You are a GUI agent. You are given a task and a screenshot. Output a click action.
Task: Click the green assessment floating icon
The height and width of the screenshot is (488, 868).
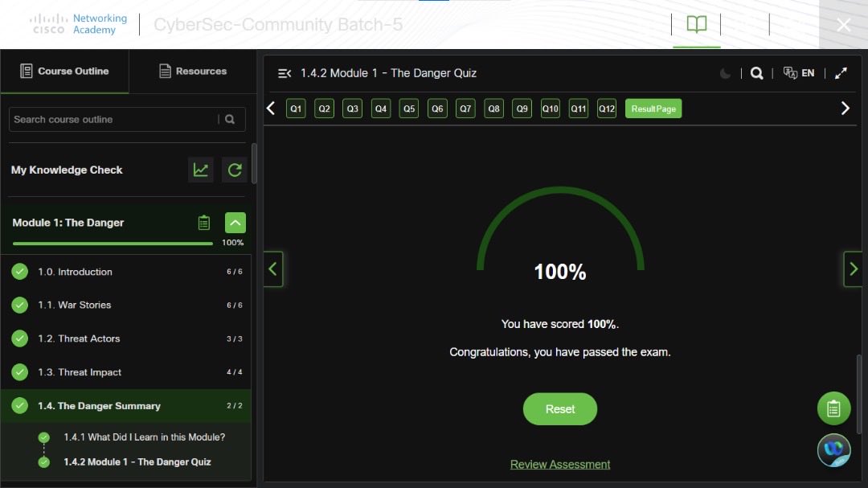click(833, 408)
